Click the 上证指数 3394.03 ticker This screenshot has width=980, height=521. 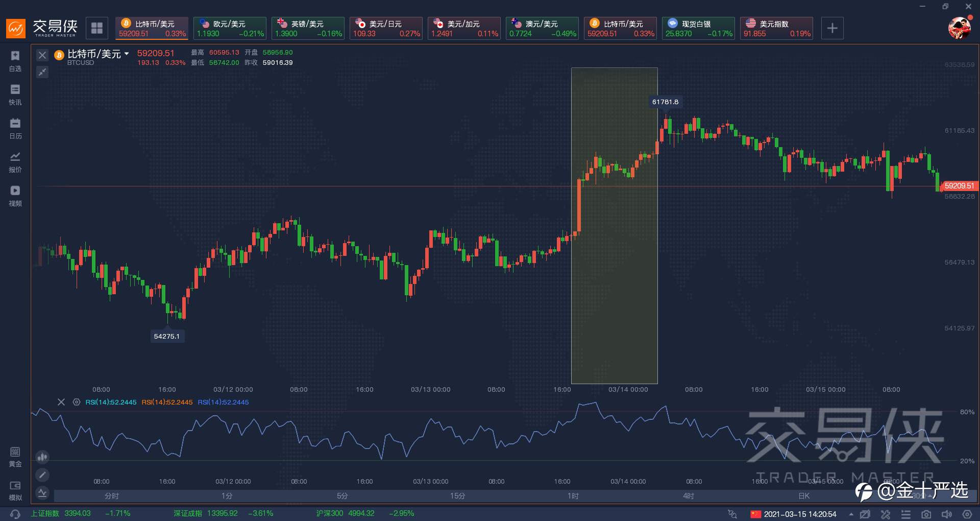80,513
